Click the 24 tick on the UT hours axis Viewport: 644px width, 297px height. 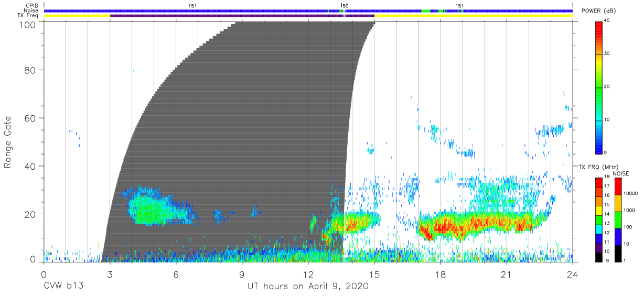point(573,274)
